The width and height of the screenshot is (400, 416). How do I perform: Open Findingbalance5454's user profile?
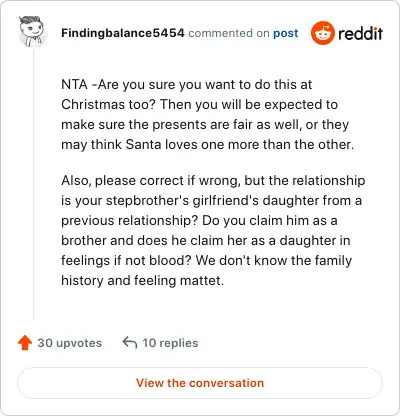(x=123, y=33)
